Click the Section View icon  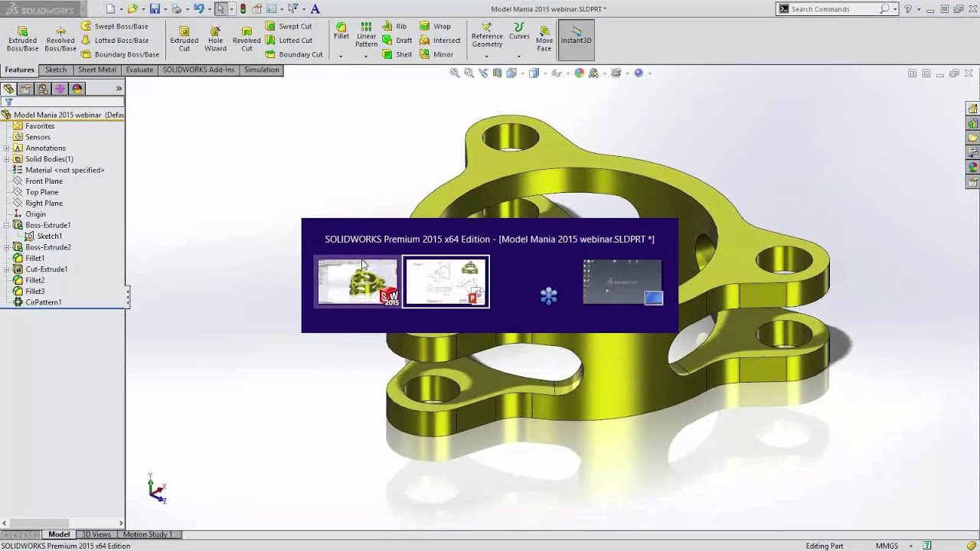pyautogui.click(x=498, y=73)
